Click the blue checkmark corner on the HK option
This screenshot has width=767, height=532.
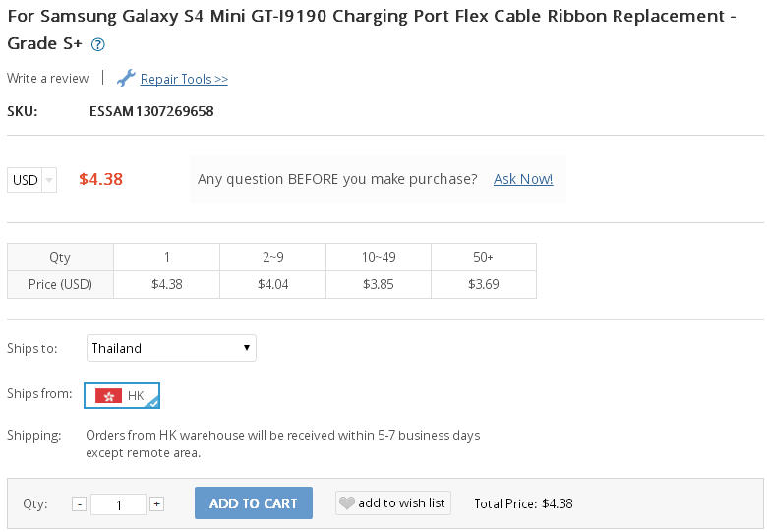click(x=152, y=402)
